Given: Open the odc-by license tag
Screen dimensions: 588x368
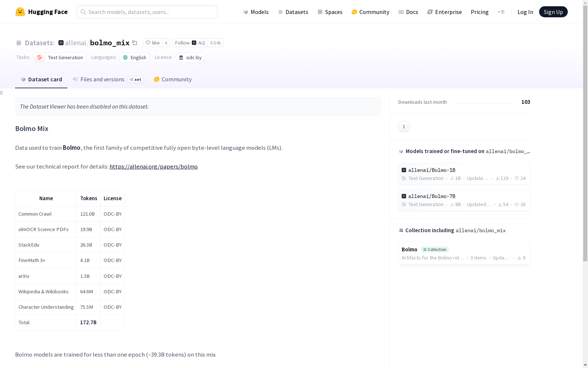Looking at the screenshot, I should [x=190, y=57].
